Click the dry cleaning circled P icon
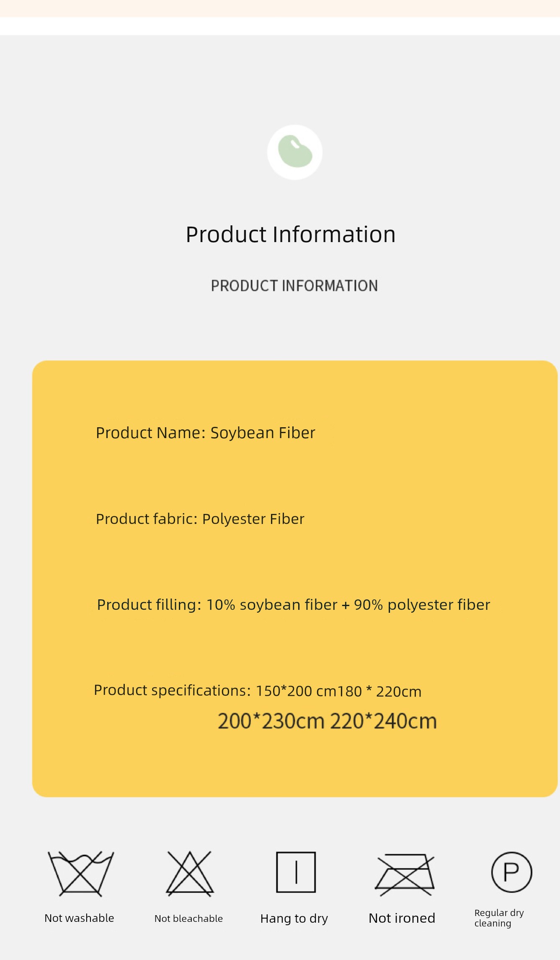 (511, 872)
